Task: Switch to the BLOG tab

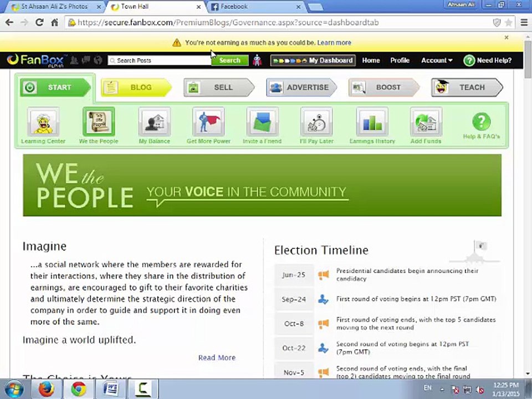Action: coord(136,87)
